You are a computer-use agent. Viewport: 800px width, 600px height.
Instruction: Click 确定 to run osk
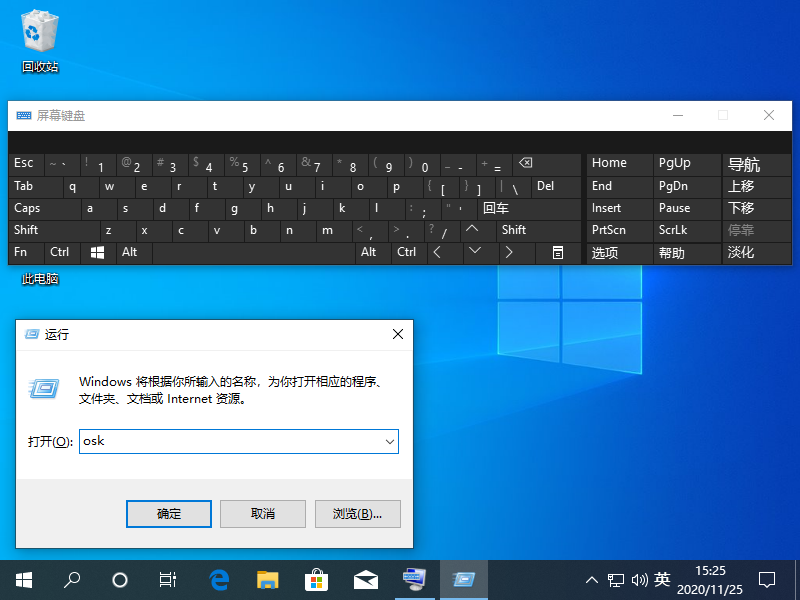tap(168, 513)
